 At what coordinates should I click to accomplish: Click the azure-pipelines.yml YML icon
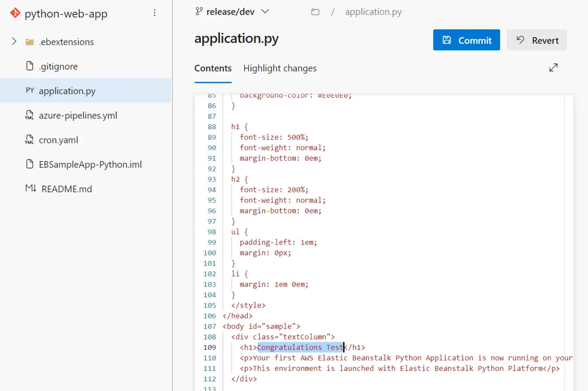[x=30, y=115]
